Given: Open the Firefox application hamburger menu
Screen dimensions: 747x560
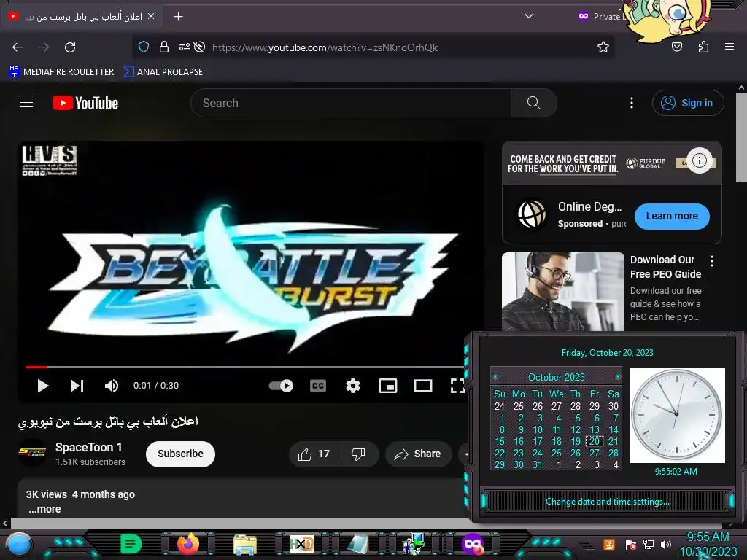Looking at the screenshot, I should (x=729, y=47).
